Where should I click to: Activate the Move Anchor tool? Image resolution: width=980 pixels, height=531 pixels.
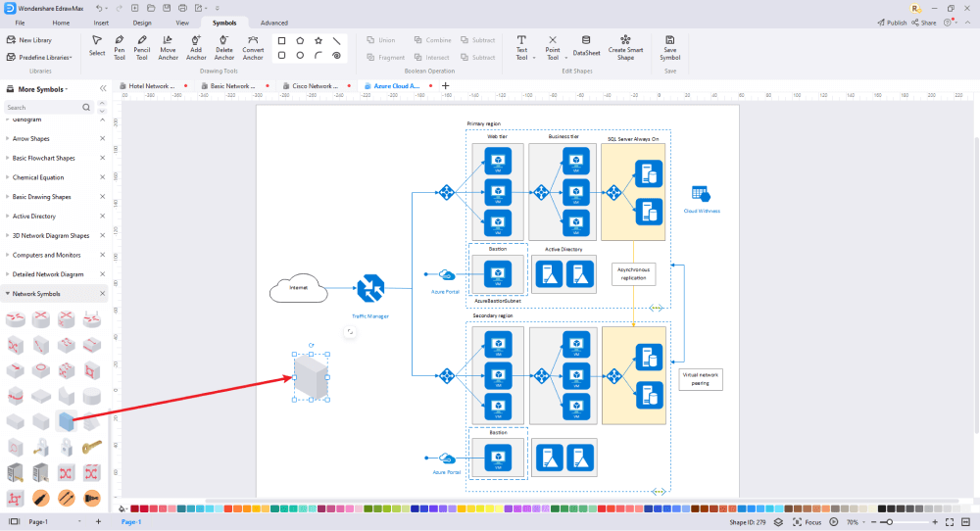(x=168, y=48)
